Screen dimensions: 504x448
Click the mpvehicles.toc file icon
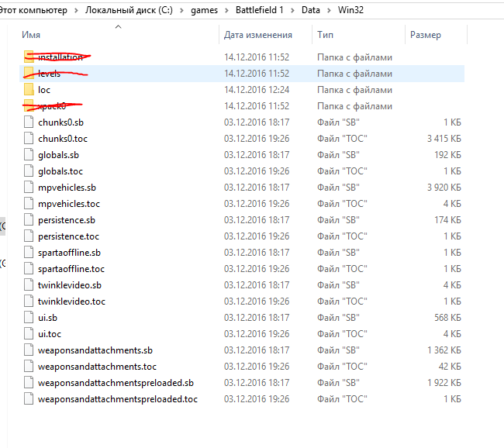[29, 203]
